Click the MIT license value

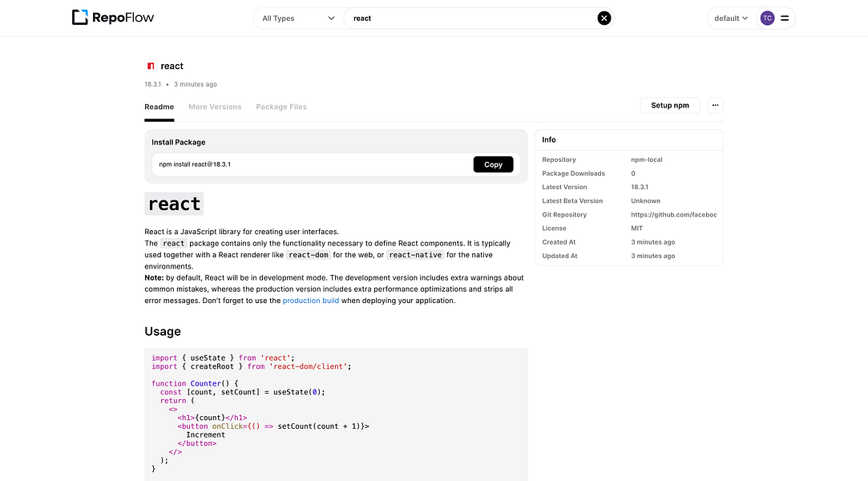point(636,228)
